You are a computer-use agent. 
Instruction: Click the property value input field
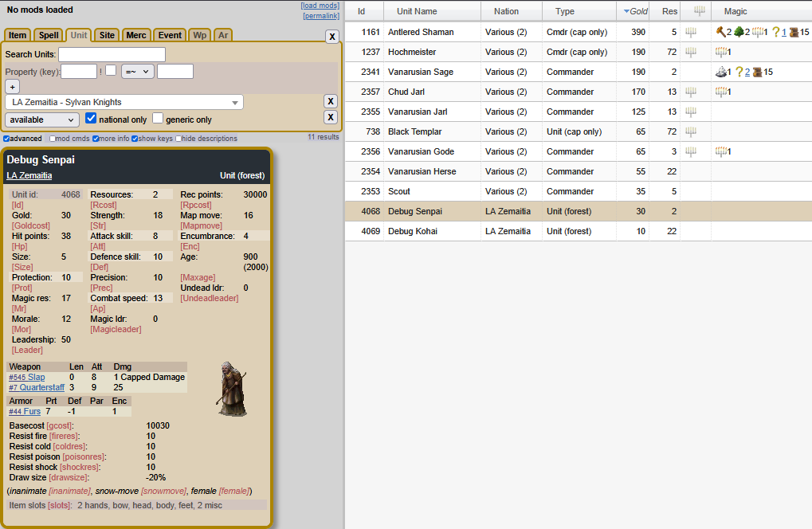pyautogui.click(x=175, y=72)
